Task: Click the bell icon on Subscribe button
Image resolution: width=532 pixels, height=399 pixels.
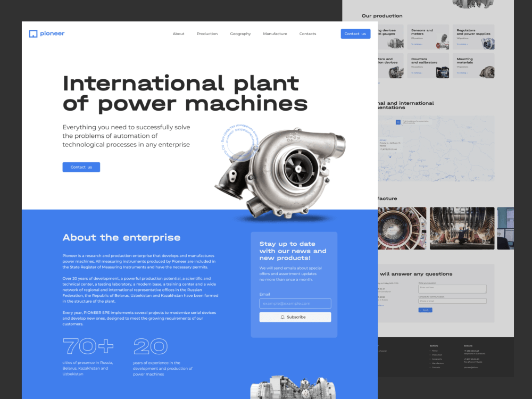Action: coord(282,317)
